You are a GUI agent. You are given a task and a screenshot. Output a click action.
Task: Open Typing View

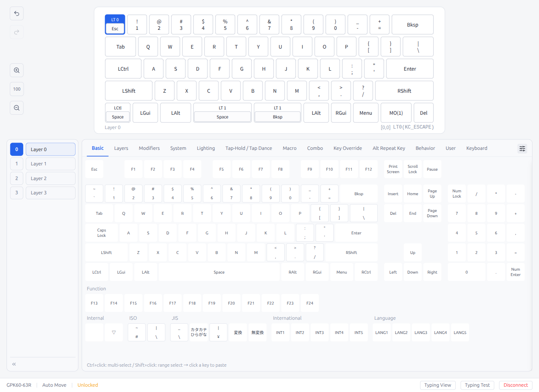pos(438,385)
